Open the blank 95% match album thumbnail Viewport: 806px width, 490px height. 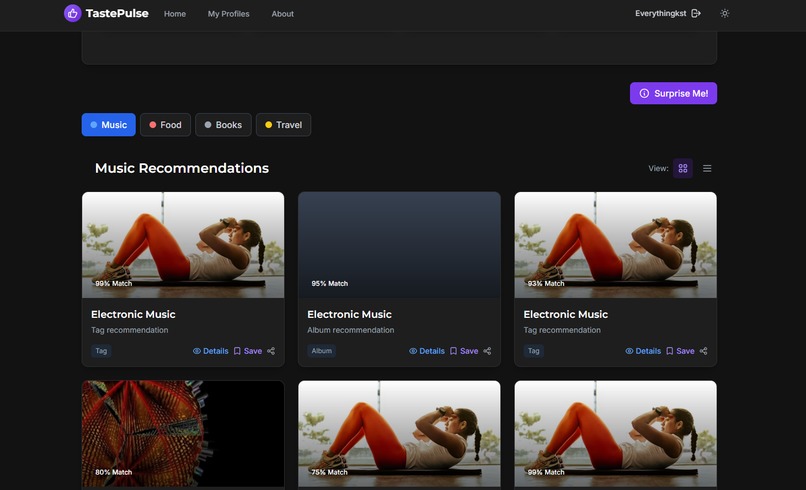[399, 245]
